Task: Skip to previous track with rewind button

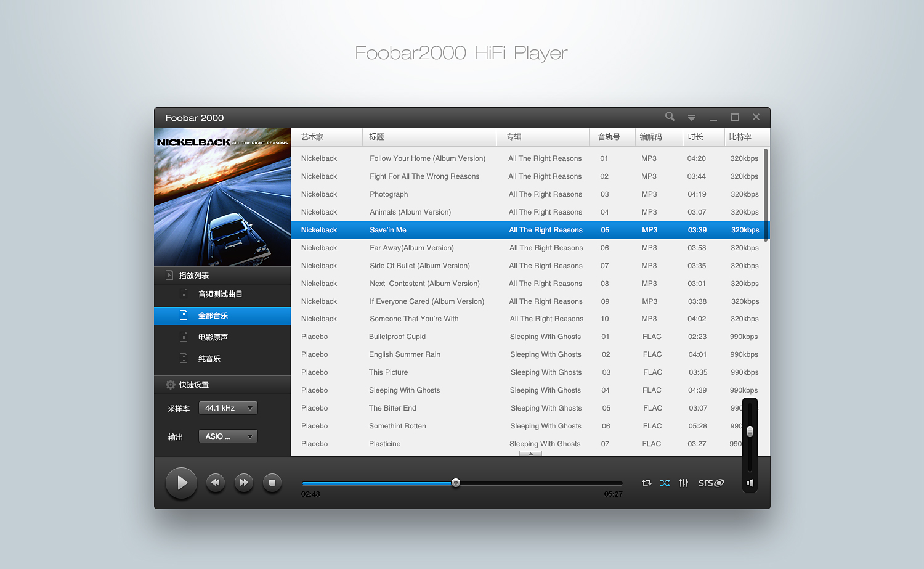Action: tap(215, 483)
